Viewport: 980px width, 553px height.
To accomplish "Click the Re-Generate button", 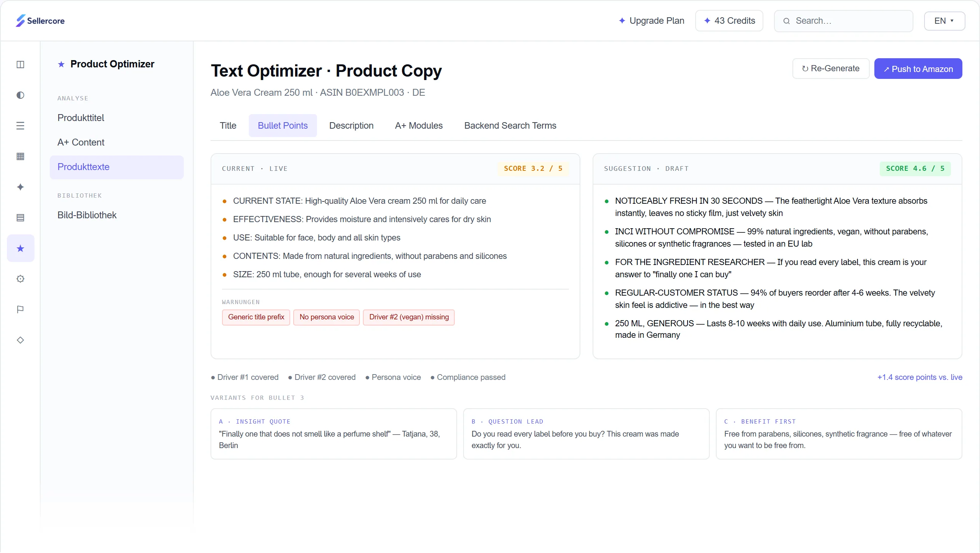I will pos(831,69).
